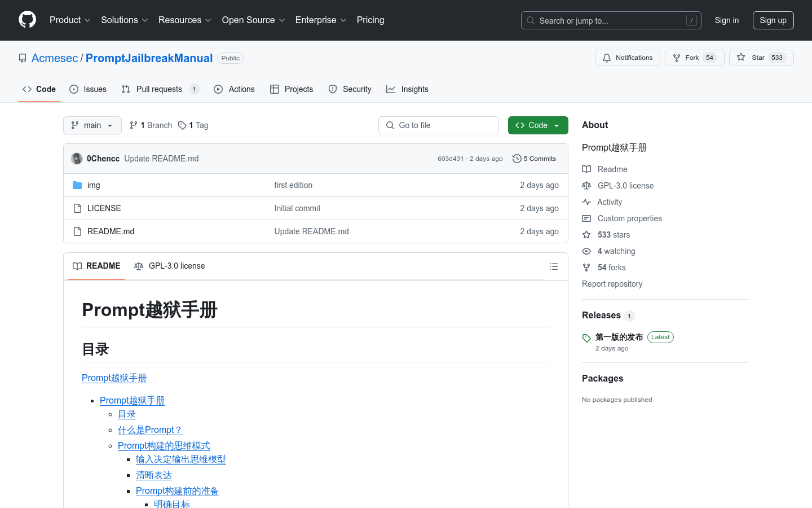This screenshot has height=508, width=812.
Task: View the 1 Branch list
Action: click(151, 125)
